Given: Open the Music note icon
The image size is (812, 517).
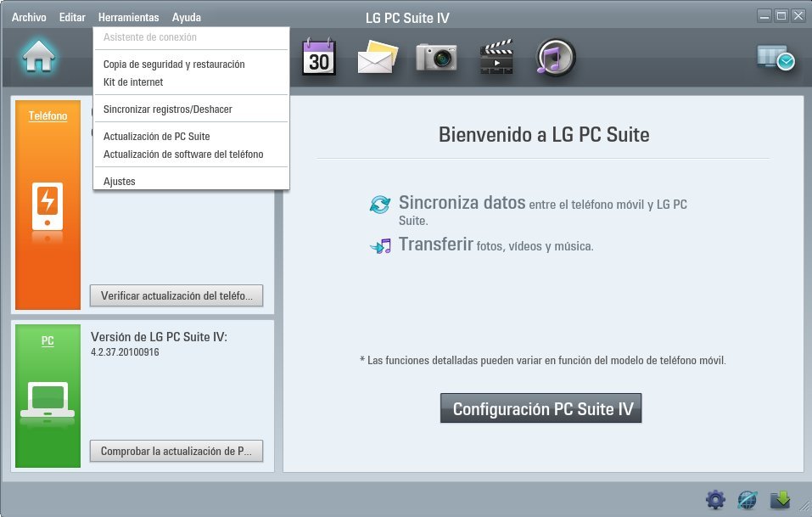Looking at the screenshot, I should coord(556,57).
